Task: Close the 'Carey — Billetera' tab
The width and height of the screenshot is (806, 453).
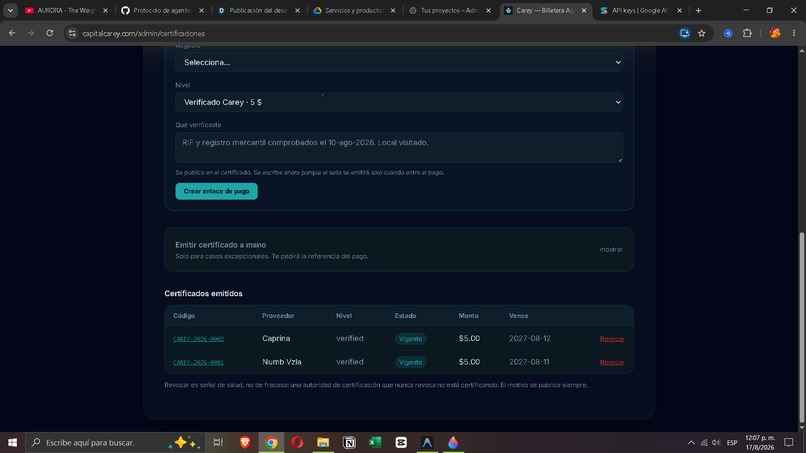Action: pyautogui.click(x=584, y=10)
